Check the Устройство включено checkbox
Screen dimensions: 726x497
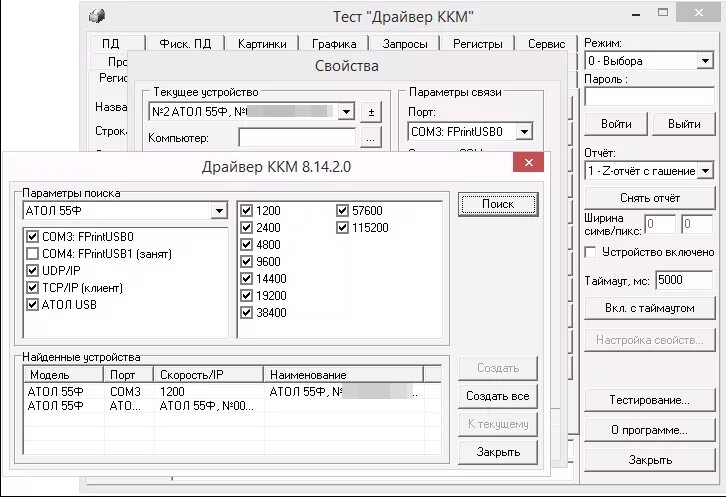590,252
